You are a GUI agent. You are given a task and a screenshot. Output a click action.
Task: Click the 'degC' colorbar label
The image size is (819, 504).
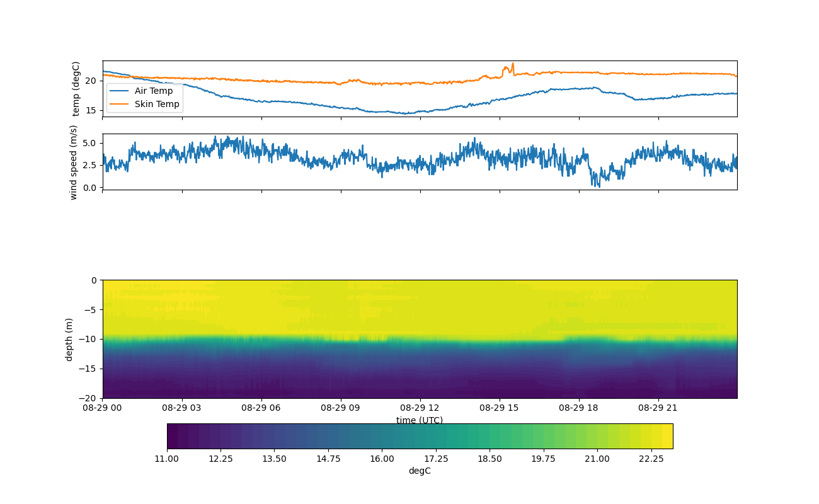pos(420,471)
